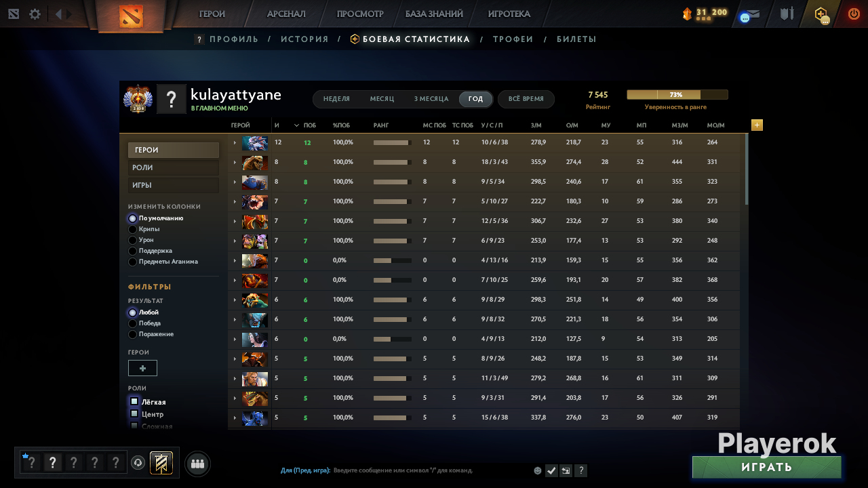Image resolution: width=868 pixels, height=488 pixels.
Task: Click the 73% rank confidence bar
Action: (677, 95)
